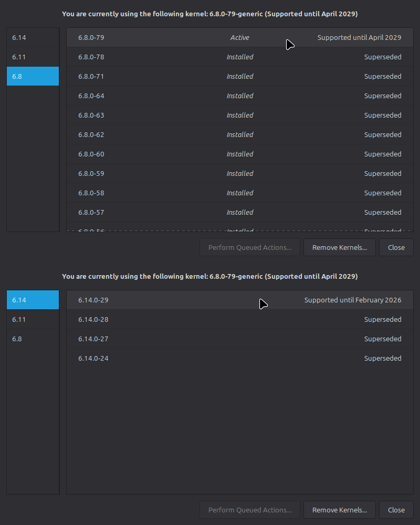Open the 6.11 tab in the window listing 6.8 kernels
Viewport: 420px width, 525px height.
[33, 57]
